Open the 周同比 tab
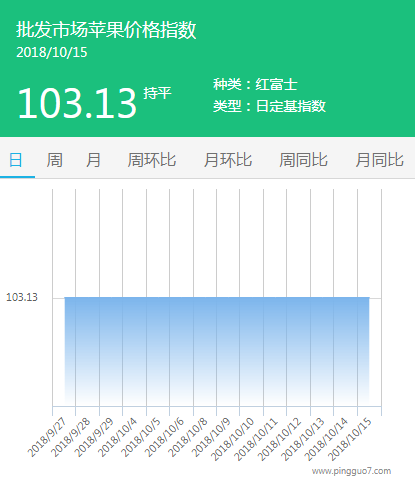This screenshot has width=415, height=483. (x=303, y=160)
